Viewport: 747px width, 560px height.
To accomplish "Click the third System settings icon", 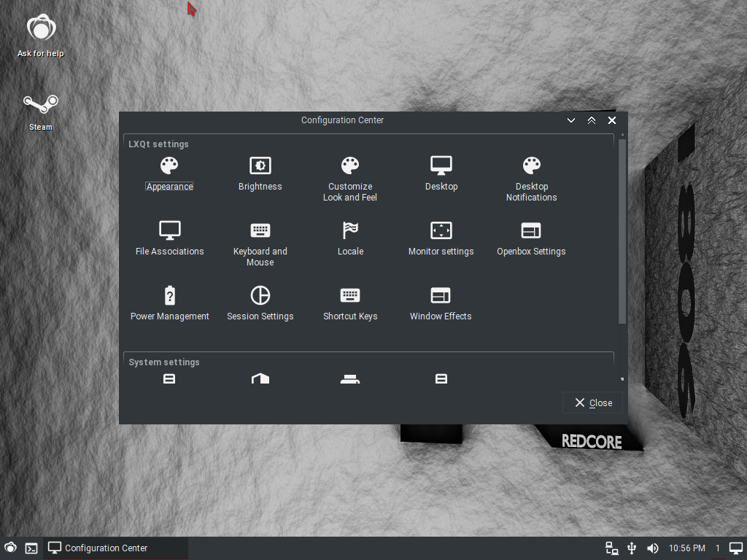I will pos(350,378).
